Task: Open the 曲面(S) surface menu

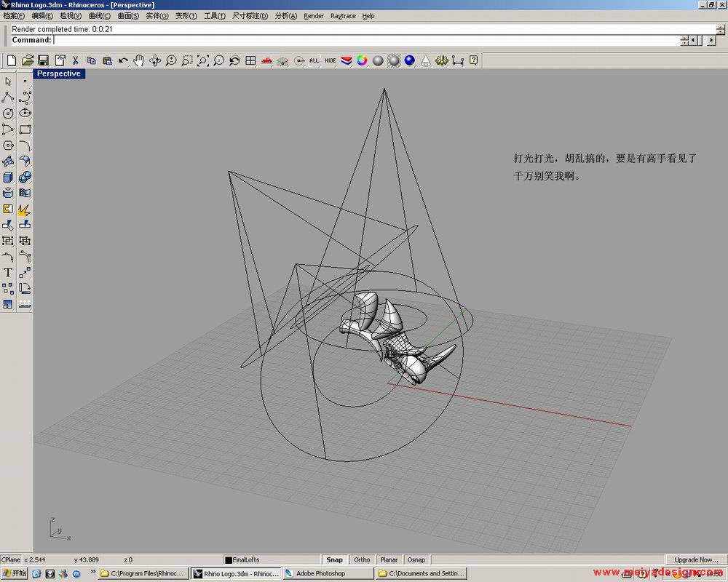Action: tap(128, 16)
